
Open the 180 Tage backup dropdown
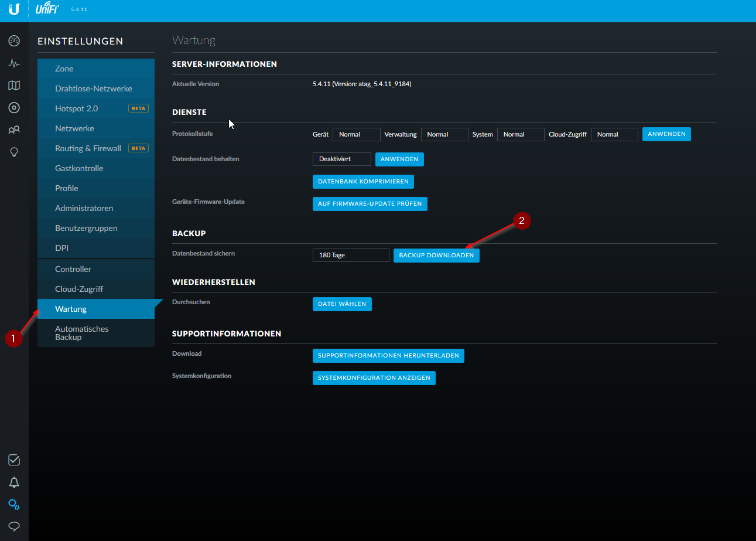tap(350, 255)
